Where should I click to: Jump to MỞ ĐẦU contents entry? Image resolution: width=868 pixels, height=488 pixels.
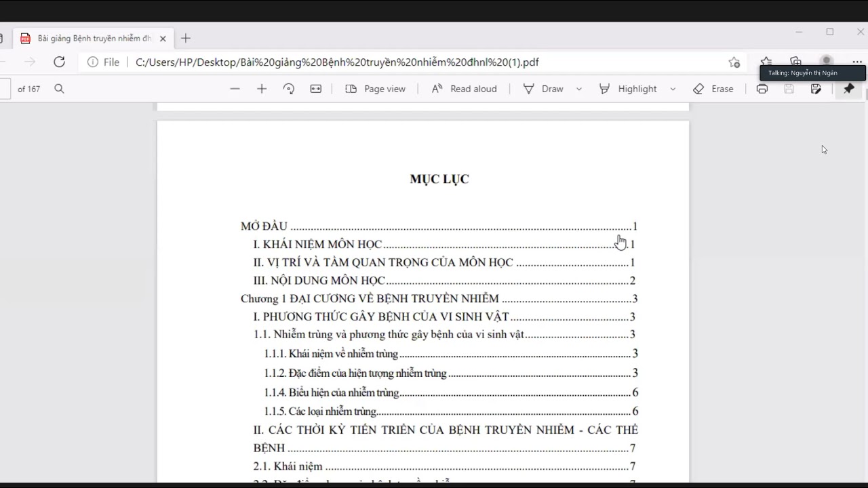tap(439, 226)
